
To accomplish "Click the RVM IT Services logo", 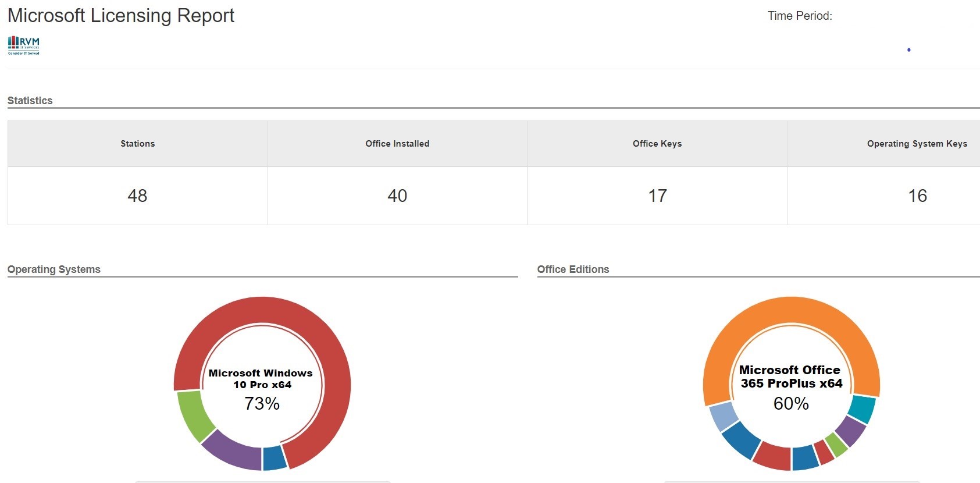I will click(x=24, y=45).
